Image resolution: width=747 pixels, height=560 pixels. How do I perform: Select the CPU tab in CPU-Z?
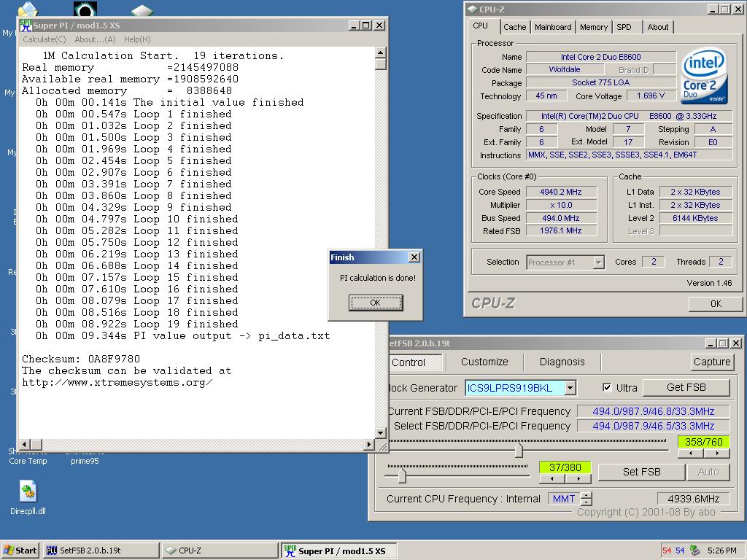coord(480,26)
